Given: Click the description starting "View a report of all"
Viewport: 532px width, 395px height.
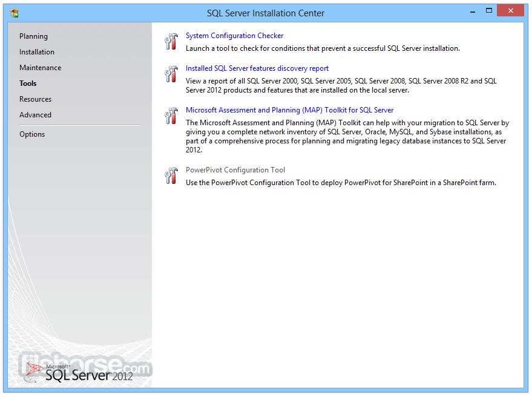Looking at the screenshot, I should [341, 85].
